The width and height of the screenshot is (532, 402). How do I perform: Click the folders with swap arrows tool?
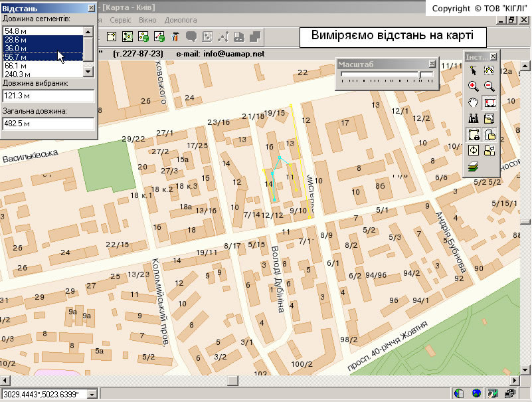489,150
